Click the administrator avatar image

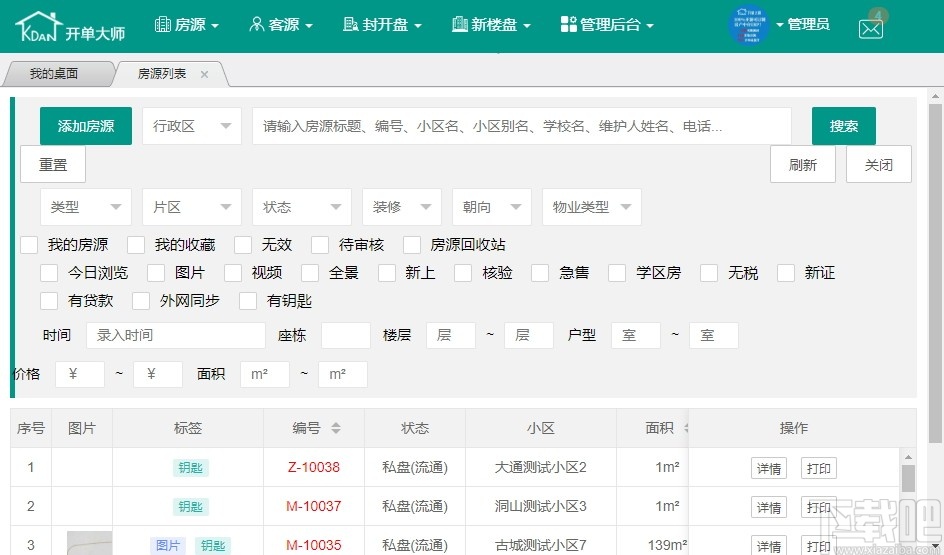click(748, 25)
